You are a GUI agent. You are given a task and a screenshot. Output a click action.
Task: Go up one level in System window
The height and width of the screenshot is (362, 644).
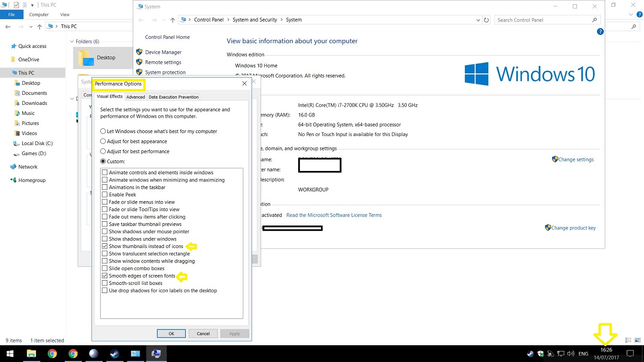pyautogui.click(x=172, y=20)
